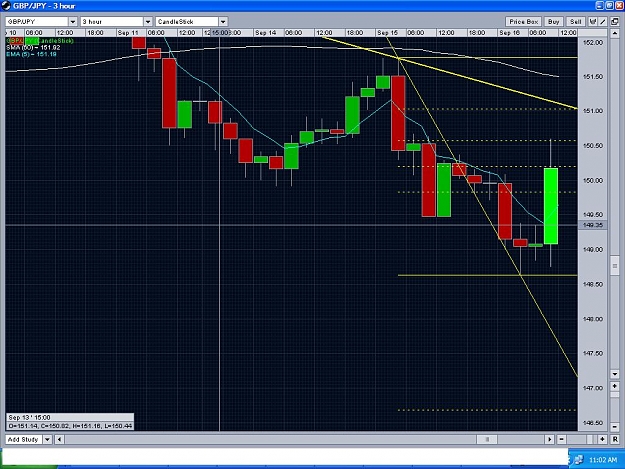Click the 152.00 price axis label

(x=593, y=42)
